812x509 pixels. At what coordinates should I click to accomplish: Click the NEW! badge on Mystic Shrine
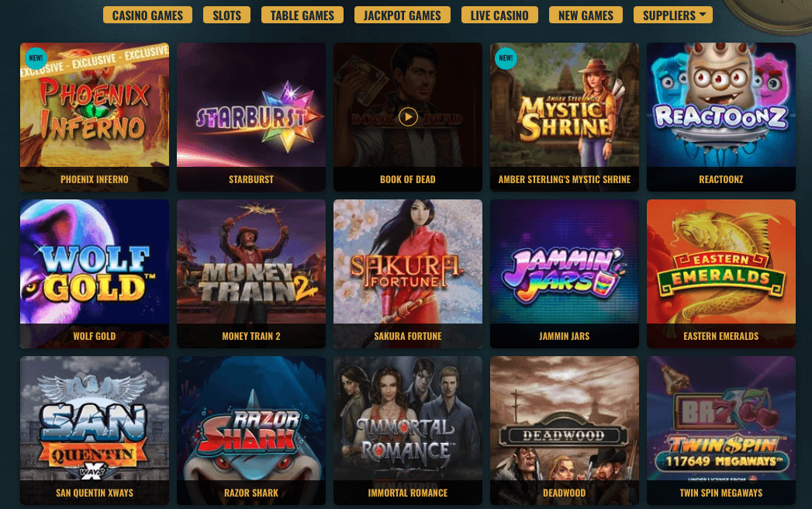[506, 58]
